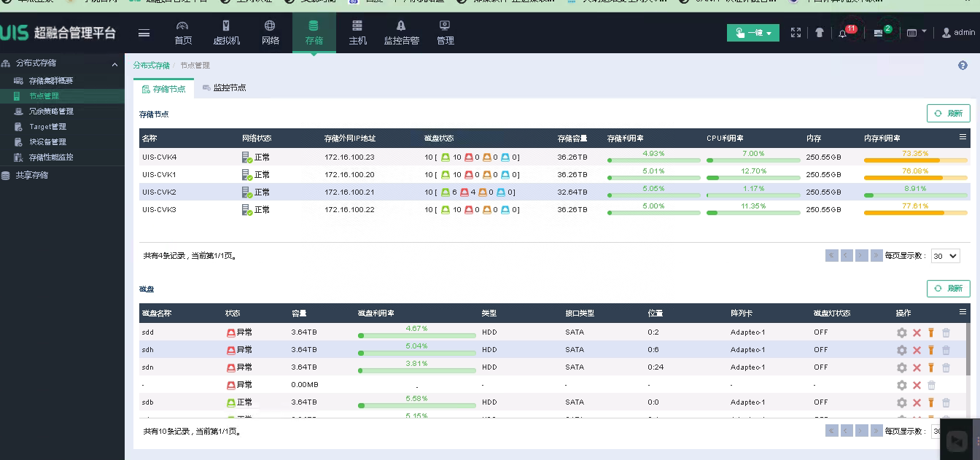This screenshot has width=980, height=460.
Task: Toggle fullscreen mode icon in header
Action: 796,33
